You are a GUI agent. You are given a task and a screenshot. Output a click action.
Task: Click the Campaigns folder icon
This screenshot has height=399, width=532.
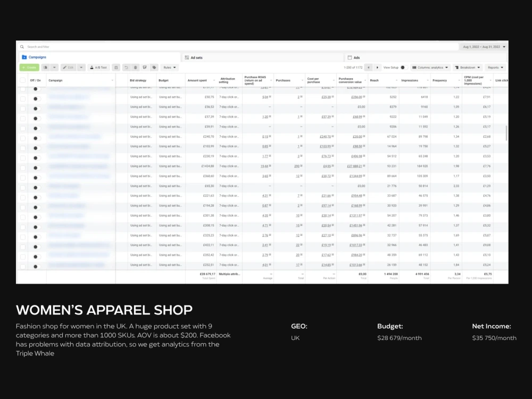24,57
